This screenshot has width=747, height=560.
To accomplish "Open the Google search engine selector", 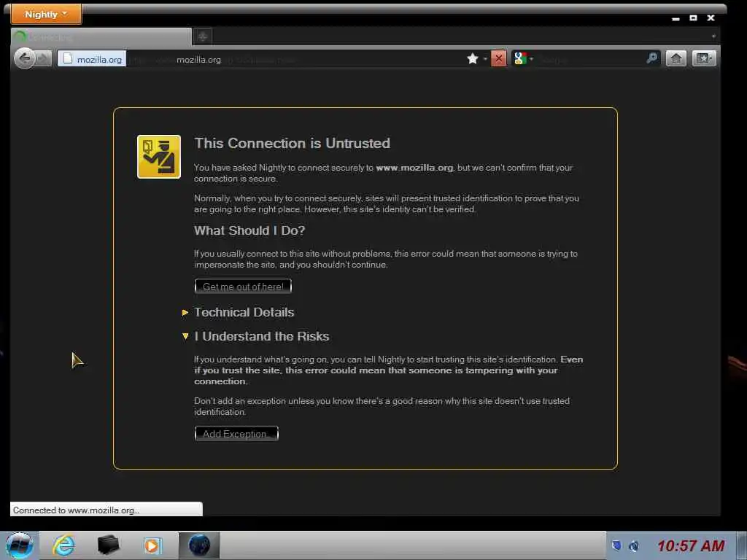I will [522, 58].
